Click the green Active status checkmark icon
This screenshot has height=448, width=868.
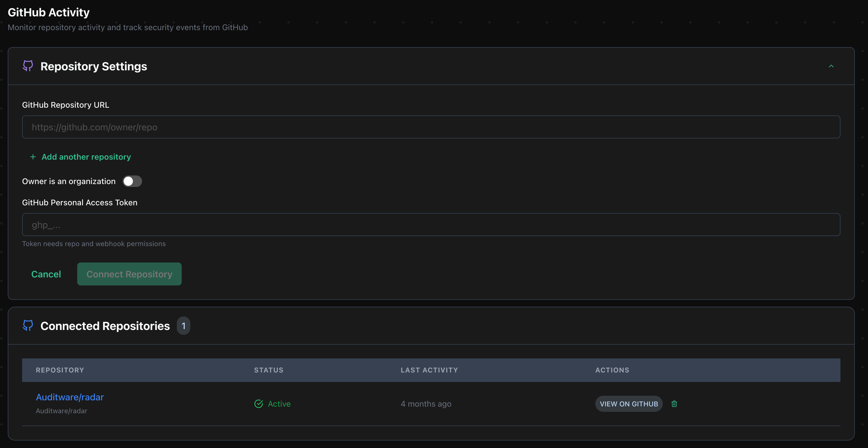click(258, 404)
